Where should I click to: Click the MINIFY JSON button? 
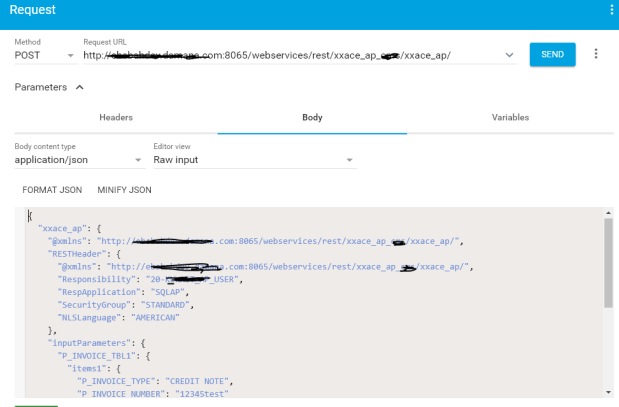pyautogui.click(x=124, y=190)
